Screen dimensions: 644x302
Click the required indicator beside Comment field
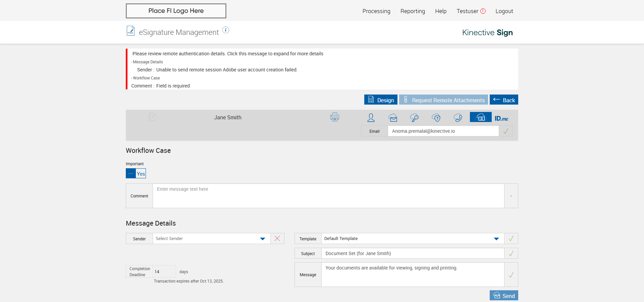[511, 196]
